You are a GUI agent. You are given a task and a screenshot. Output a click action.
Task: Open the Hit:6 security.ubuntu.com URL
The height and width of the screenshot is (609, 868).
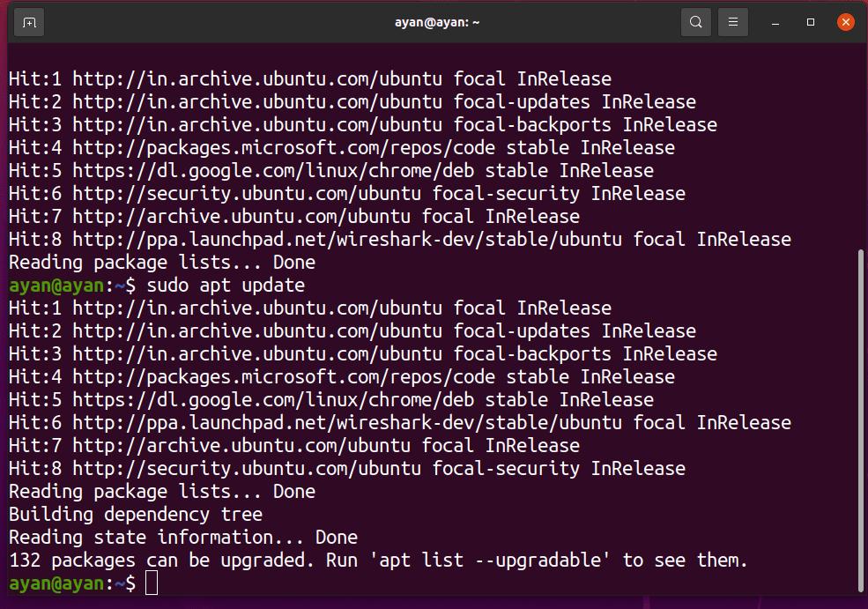(250, 194)
